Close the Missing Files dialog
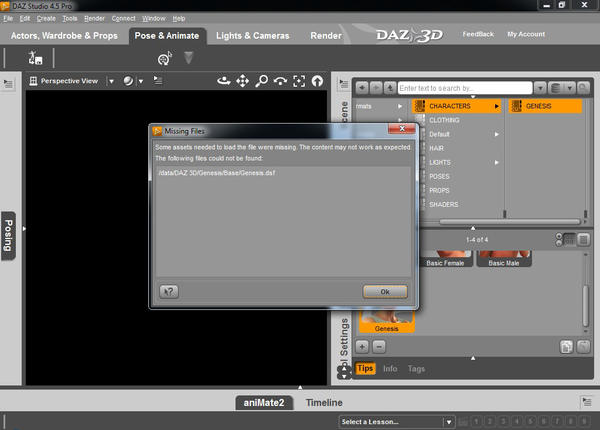The width and height of the screenshot is (600, 430). pos(402,129)
